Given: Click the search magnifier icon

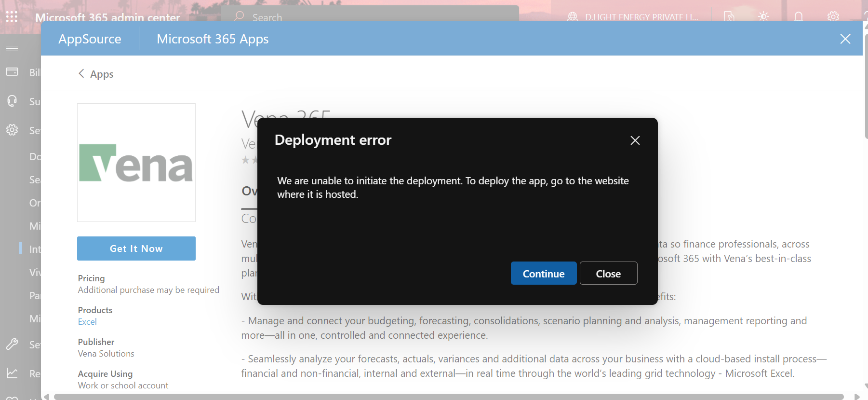Looking at the screenshot, I should 239,16.
